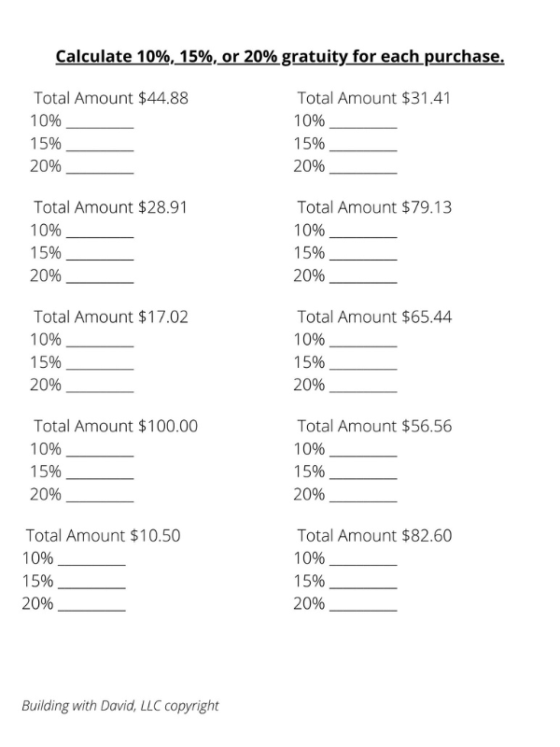
Task: Click the 10% blank under Total Amount $65.44
Action: click(x=363, y=341)
